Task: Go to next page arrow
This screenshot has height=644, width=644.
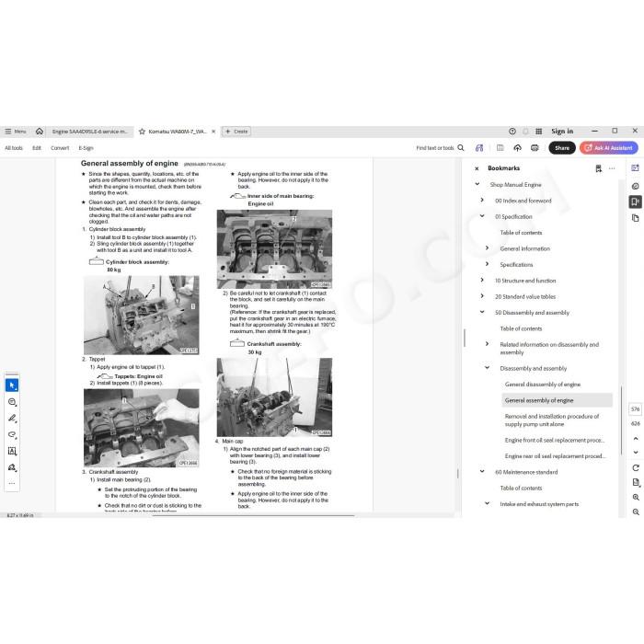Action: 636,453
